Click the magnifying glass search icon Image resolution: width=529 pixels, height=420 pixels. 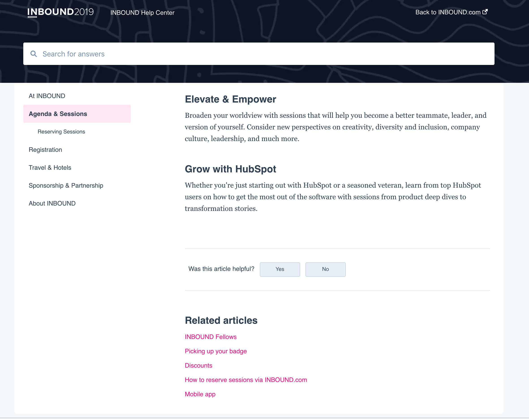tap(34, 54)
